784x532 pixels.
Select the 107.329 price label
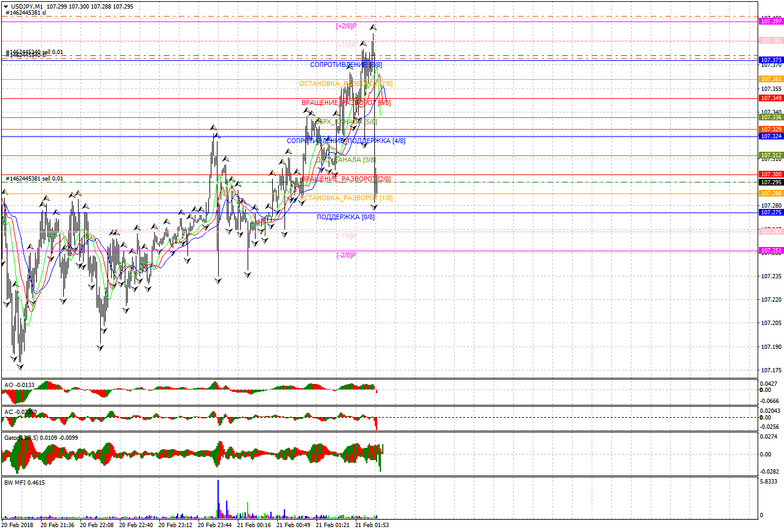[771, 130]
